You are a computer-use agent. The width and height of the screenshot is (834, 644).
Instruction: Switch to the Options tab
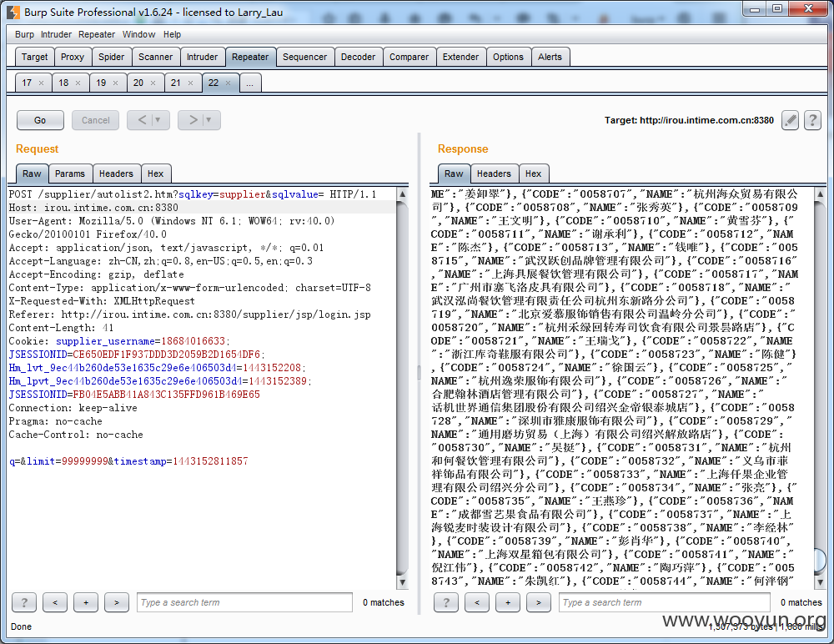[508, 57]
